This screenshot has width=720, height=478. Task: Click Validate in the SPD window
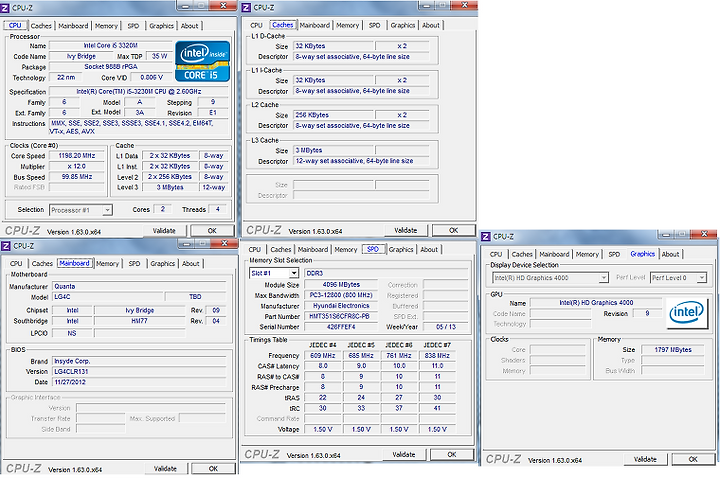click(x=404, y=454)
